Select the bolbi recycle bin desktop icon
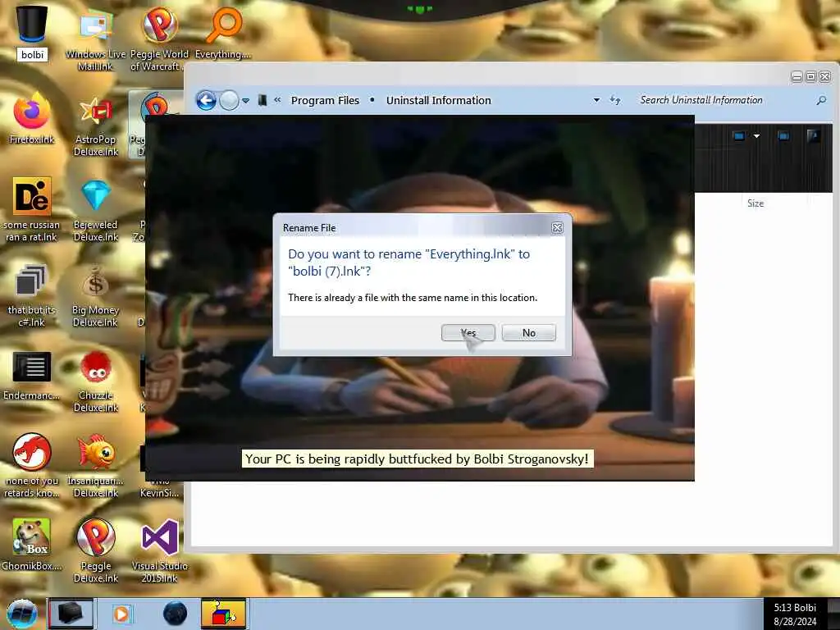 pos(32,32)
